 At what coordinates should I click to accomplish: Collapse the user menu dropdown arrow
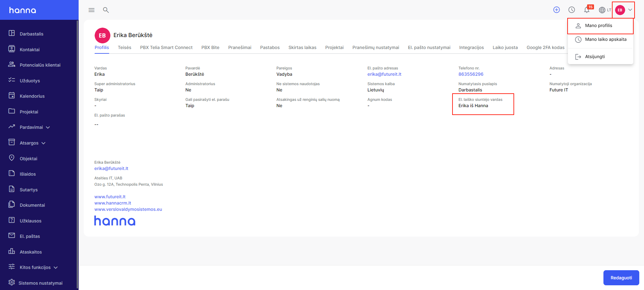630,10
